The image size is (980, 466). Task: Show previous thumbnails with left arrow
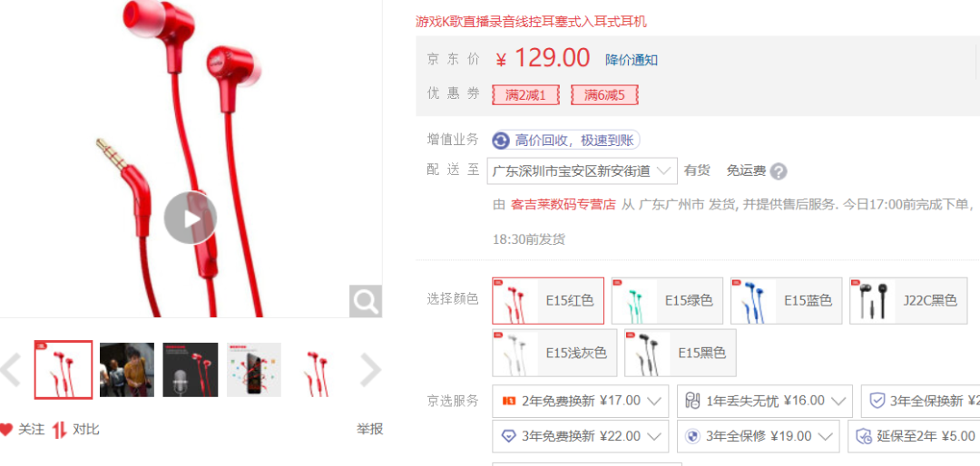[x=11, y=371]
